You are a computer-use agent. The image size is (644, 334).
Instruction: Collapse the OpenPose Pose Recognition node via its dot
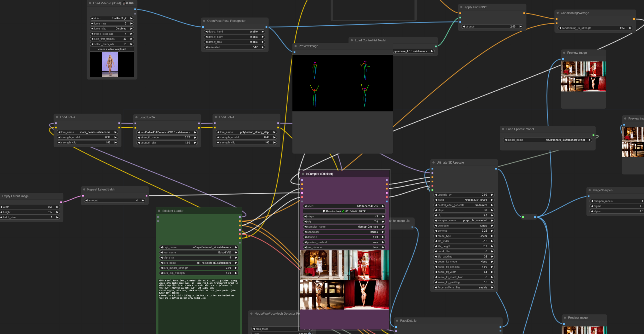(x=204, y=20)
